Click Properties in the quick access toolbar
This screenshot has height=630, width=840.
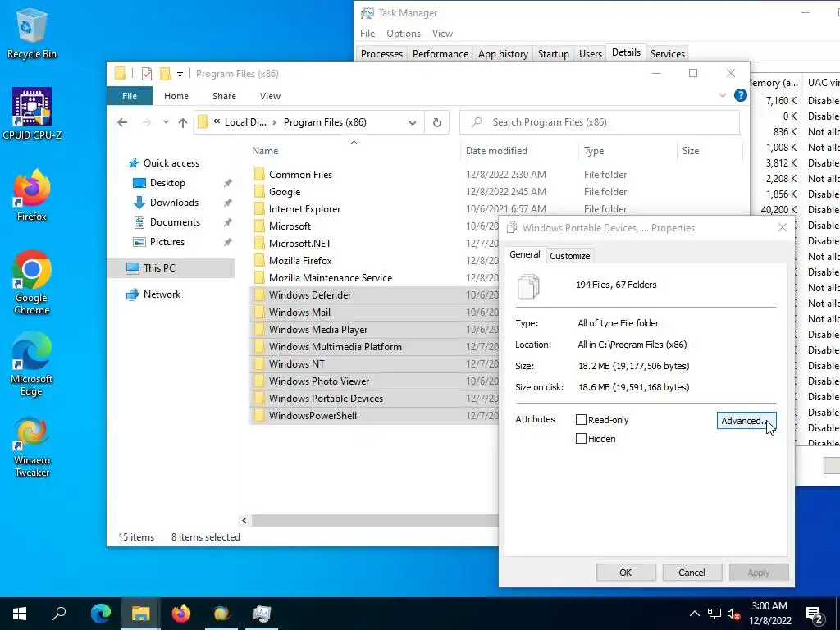(147, 73)
